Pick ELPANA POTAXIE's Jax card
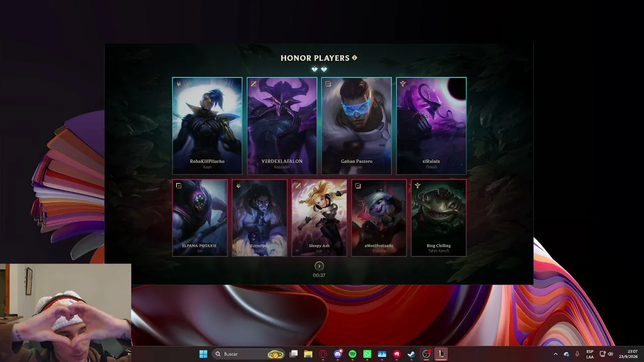 [200, 218]
